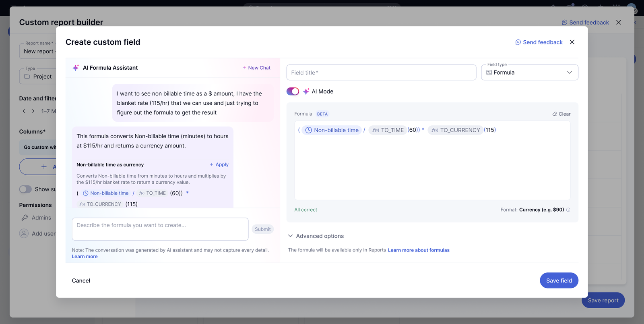The height and width of the screenshot is (324, 644).
Task: Start a New Chat with assistant
Action: point(256,68)
